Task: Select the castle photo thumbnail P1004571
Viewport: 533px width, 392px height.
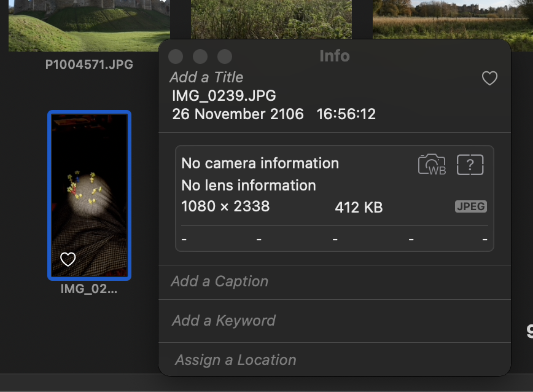Action: click(89, 25)
